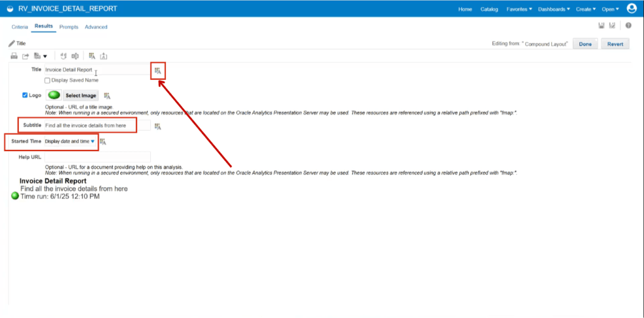The image size is (644, 318).
Task: Click the Done button
Action: pyautogui.click(x=586, y=44)
